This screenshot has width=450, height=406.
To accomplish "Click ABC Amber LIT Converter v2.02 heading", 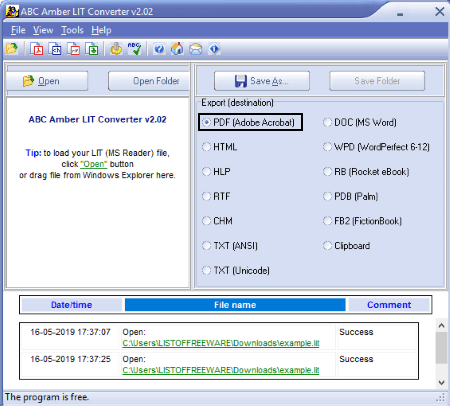I will point(97,119).
